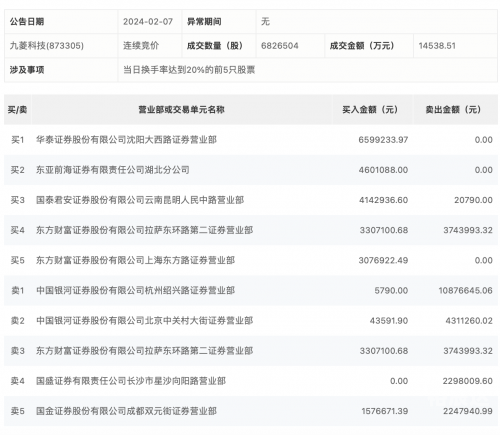Select the stock name 九菱科技(873305)
The width and height of the screenshot is (500, 435).
point(47,46)
